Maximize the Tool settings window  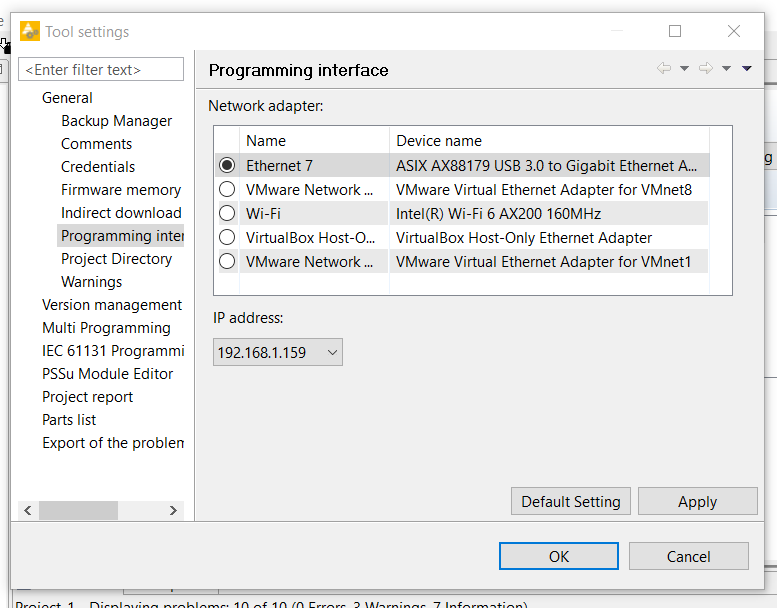click(x=675, y=31)
